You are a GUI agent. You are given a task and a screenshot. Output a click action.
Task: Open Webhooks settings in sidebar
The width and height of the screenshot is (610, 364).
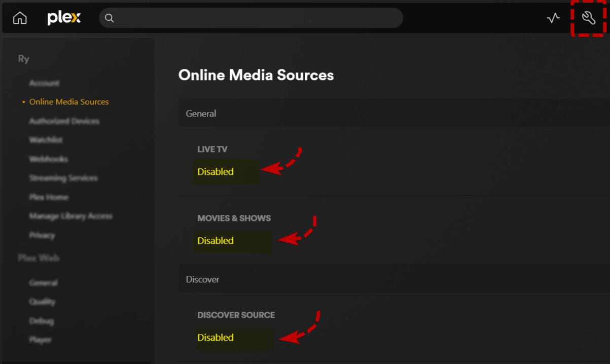48,159
